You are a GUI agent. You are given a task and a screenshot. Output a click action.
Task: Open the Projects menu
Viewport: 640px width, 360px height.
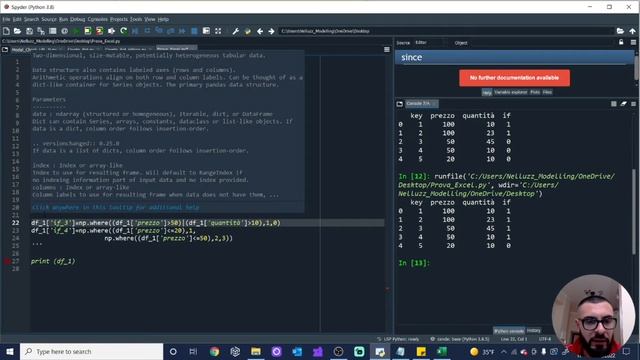click(119, 19)
